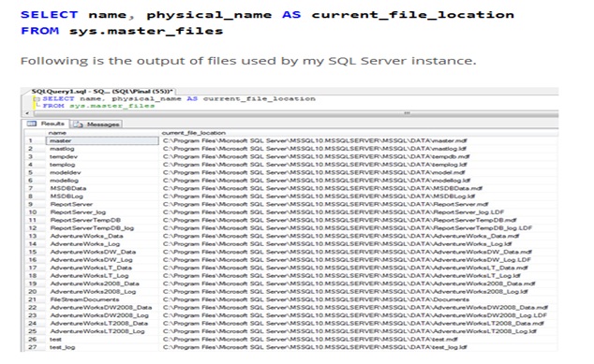
Task: Click the file path ending in mastlog.ldf
Action: (x=315, y=149)
